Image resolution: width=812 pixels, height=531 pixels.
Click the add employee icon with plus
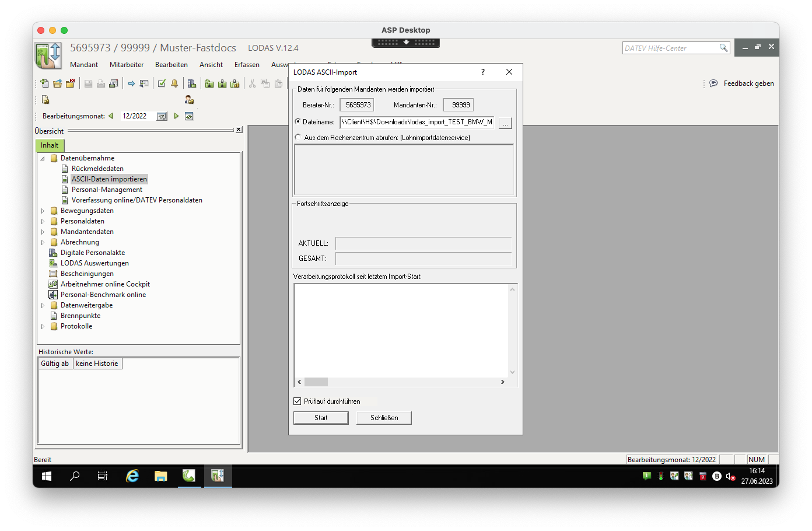click(x=209, y=83)
